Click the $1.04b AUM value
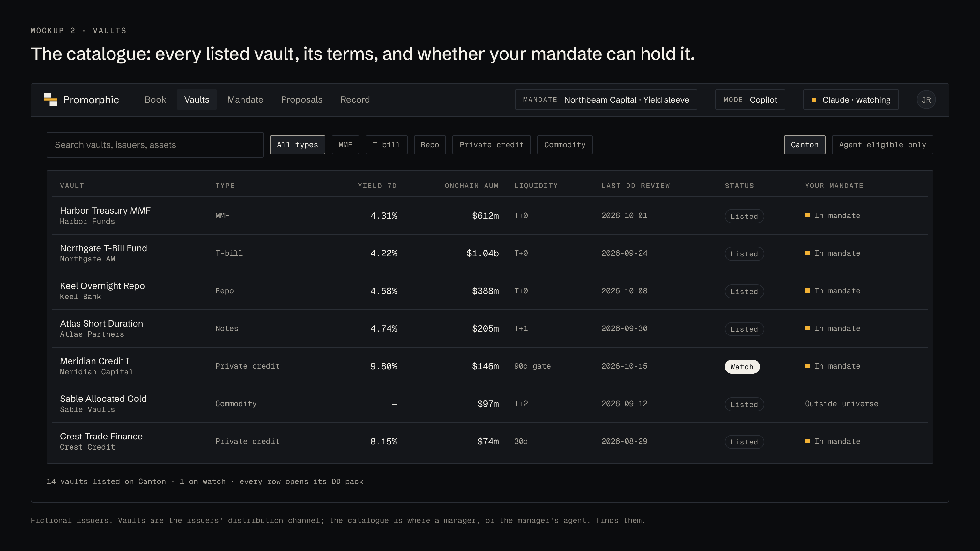The width and height of the screenshot is (980, 551). (482, 253)
